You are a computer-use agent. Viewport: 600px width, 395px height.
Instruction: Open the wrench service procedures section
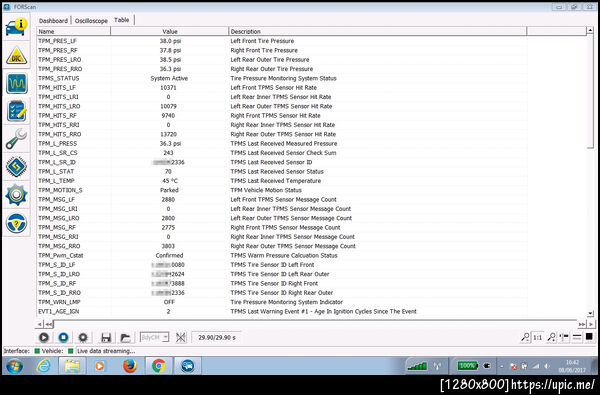click(x=16, y=139)
